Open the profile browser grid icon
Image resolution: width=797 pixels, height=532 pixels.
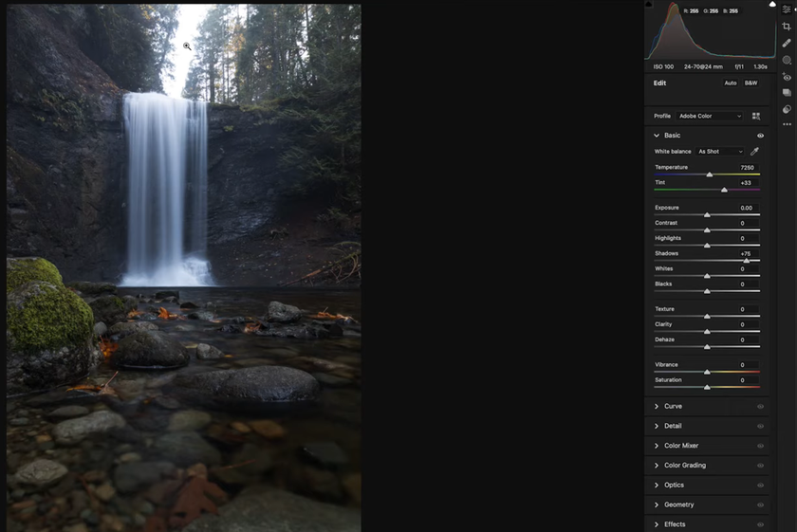pos(756,117)
